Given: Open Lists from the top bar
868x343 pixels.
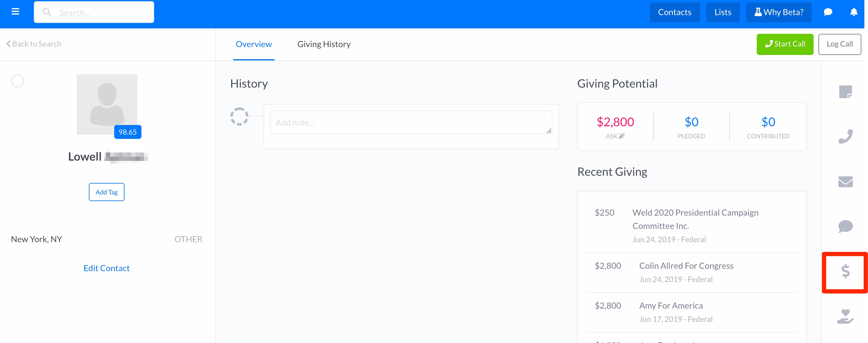Looking at the screenshot, I should point(722,12).
